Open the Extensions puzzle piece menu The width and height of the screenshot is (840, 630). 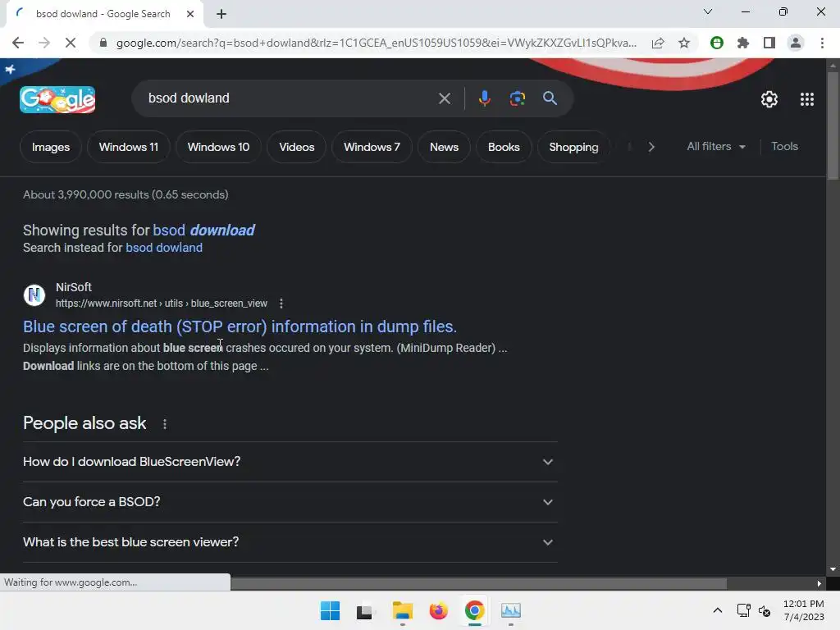tap(743, 43)
